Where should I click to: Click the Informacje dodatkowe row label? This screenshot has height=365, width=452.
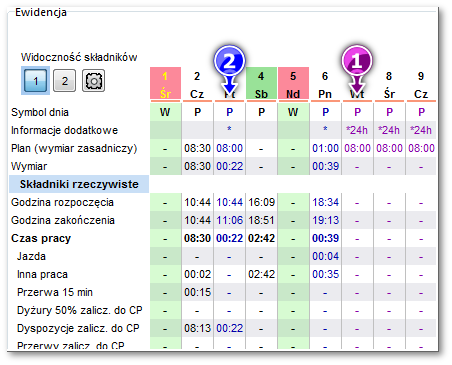pos(64,130)
